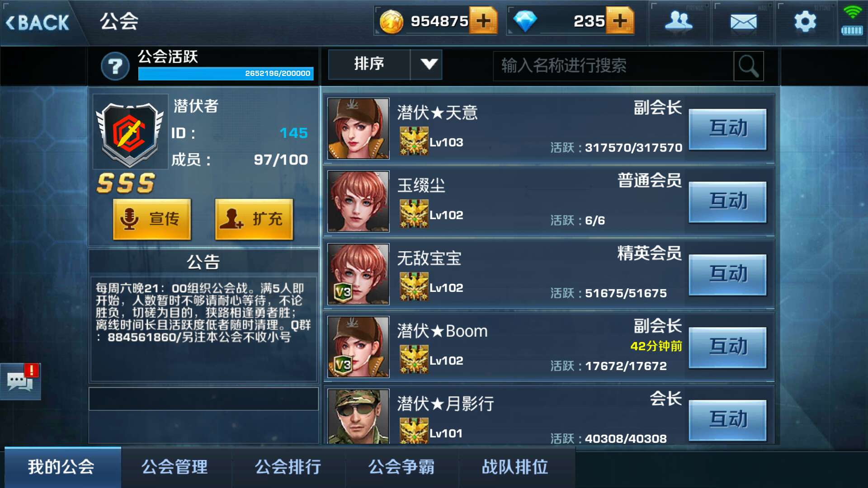Tap the plus next to diamonds
Screen dimensions: 868x488
pyautogui.click(x=620, y=21)
